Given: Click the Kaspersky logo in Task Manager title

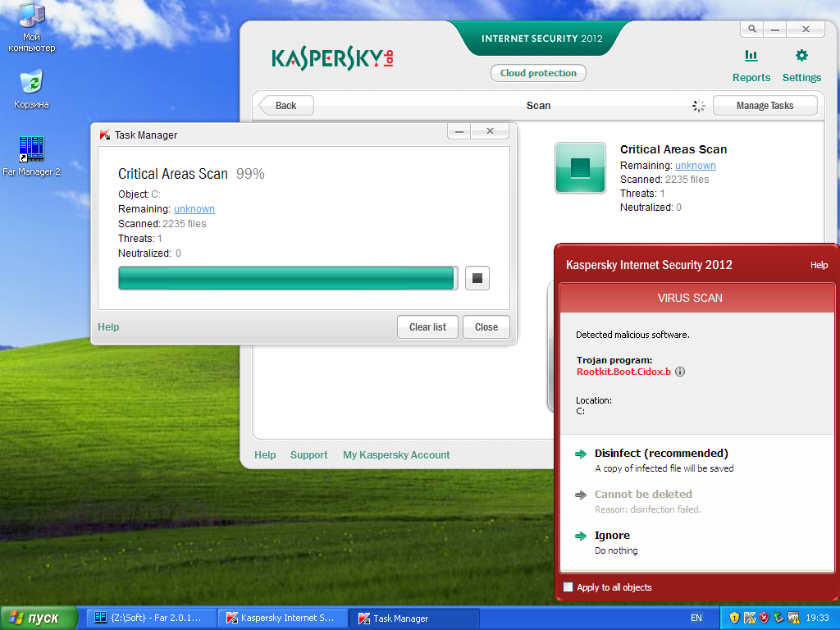Looking at the screenshot, I should (x=105, y=135).
